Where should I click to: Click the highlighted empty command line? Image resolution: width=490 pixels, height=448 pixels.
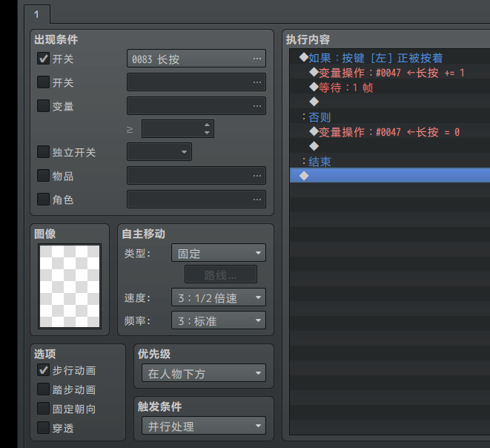390,175
